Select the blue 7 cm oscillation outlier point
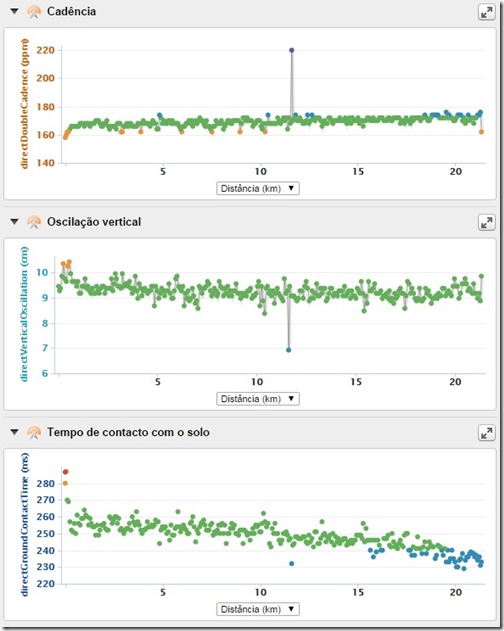 (288, 350)
